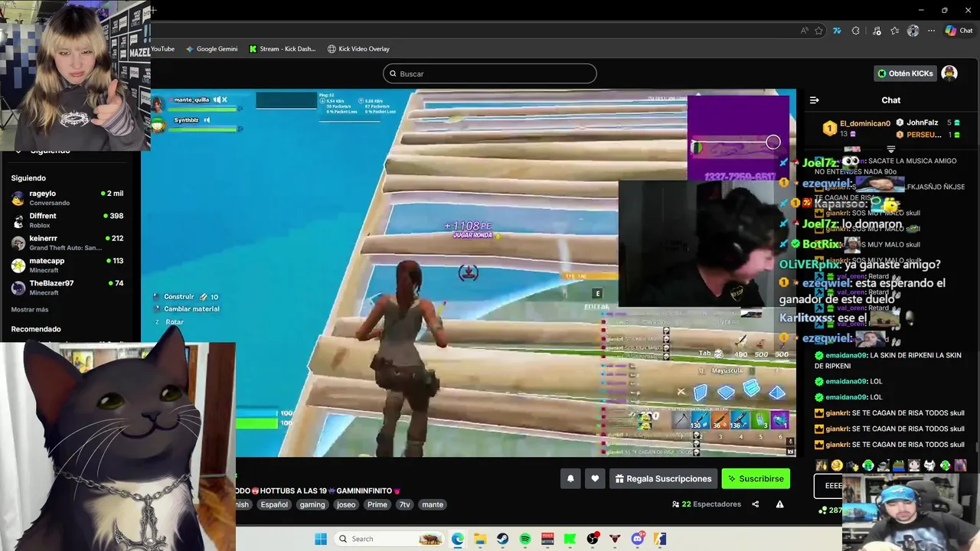The height and width of the screenshot is (551, 980).
Task: Open the Google Gemini bookmark
Action: [x=211, y=49]
